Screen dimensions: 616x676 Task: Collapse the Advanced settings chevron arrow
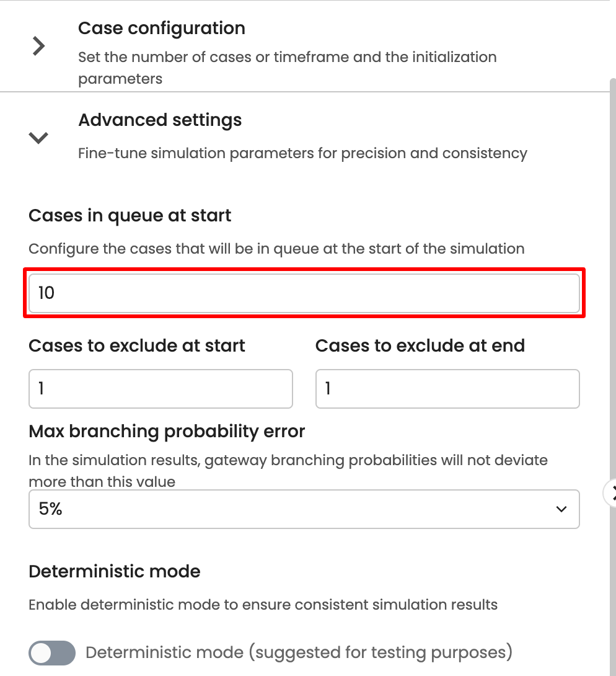(38, 138)
